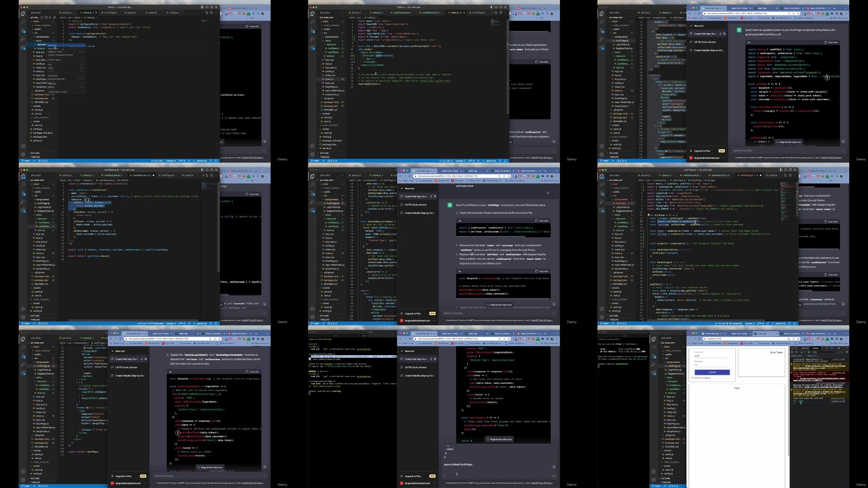Click Filter field in DevTools console

(823, 352)
